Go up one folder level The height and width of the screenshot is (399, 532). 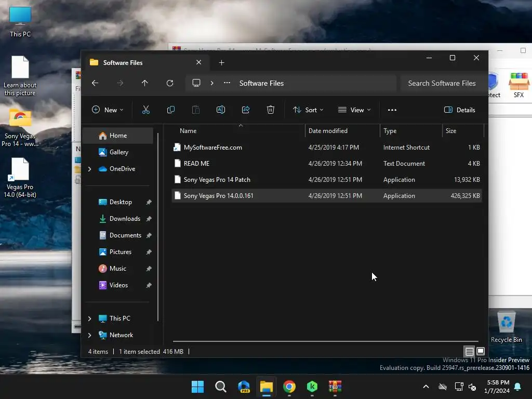pos(145,83)
